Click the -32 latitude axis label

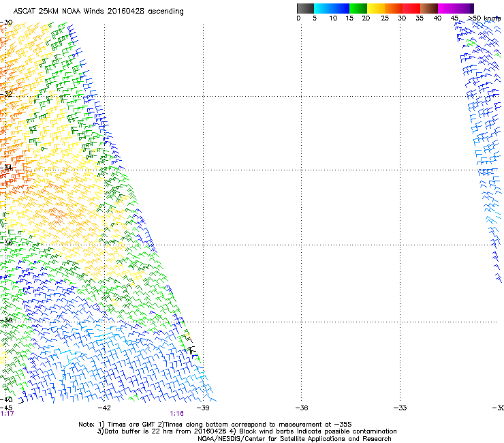tap(6, 94)
